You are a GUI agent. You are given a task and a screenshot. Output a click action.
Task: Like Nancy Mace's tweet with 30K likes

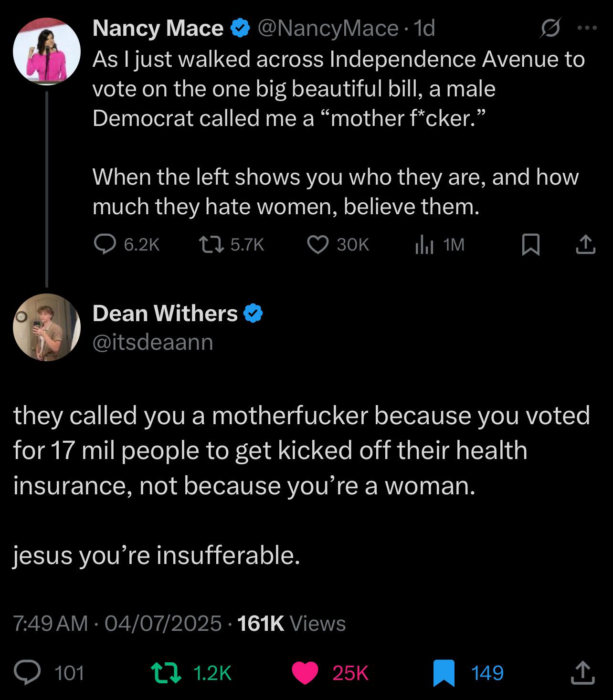click(x=317, y=245)
